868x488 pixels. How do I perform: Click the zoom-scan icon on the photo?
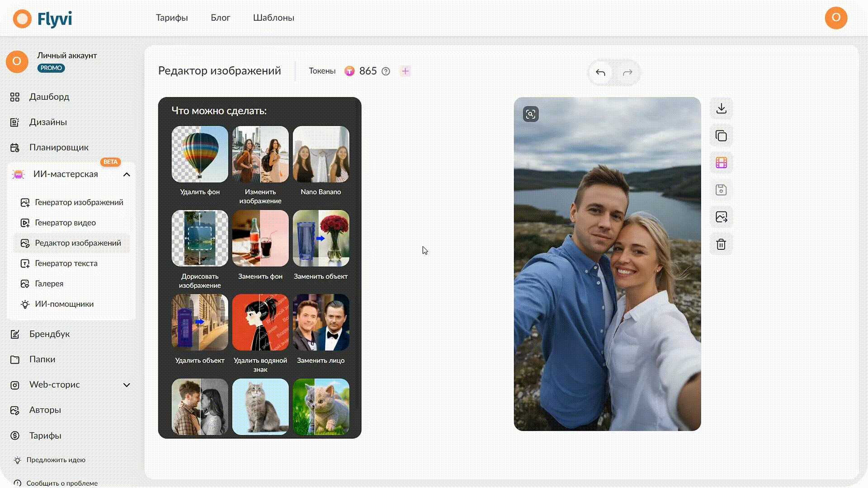click(x=531, y=114)
